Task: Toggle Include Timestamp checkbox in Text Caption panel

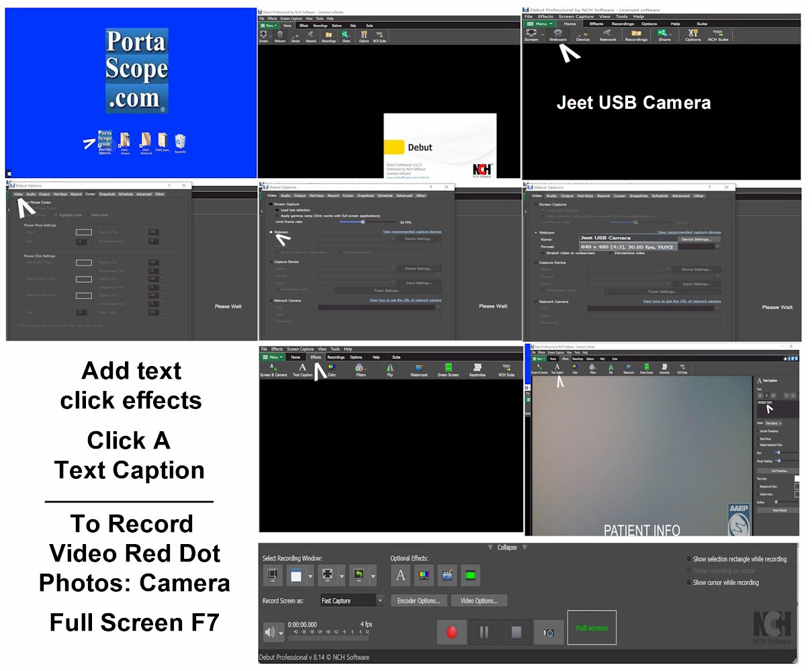Action: coord(758,431)
